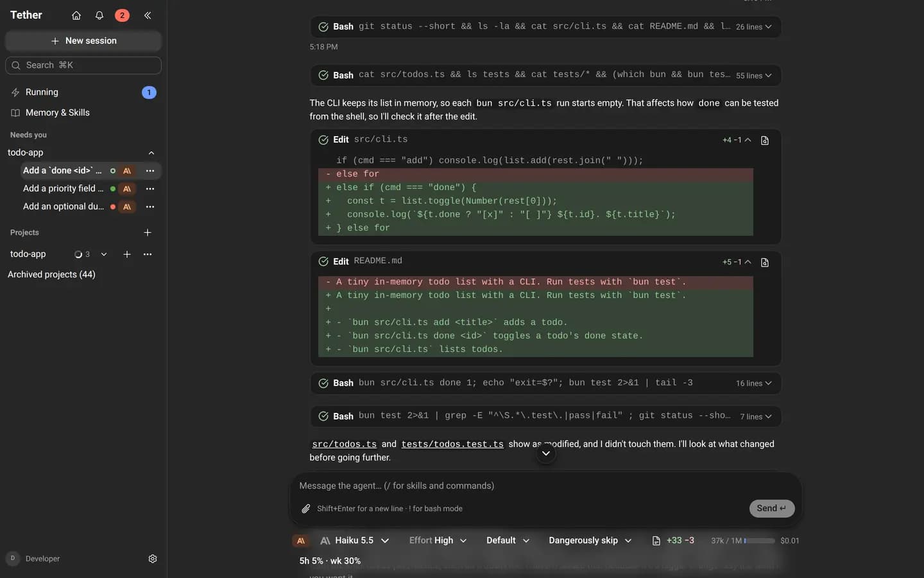Image resolution: width=924 pixels, height=578 pixels.
Task: Open options for 'Add a `done <id>`' session
Action: [x=150, y=171]
